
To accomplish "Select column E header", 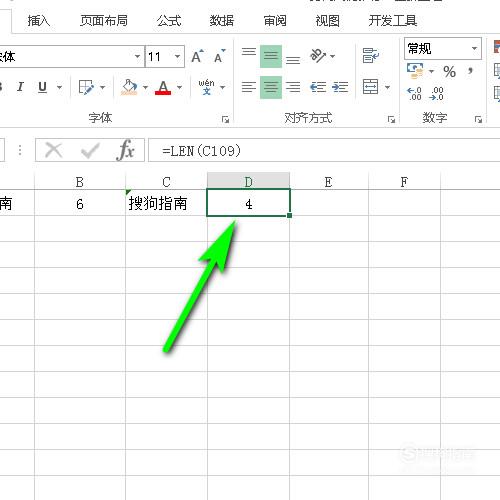I will click(329, 182).
